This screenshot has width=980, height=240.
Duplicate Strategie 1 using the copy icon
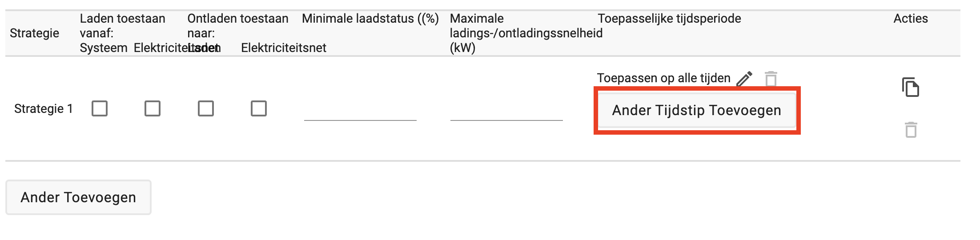(x=911, y=87)
